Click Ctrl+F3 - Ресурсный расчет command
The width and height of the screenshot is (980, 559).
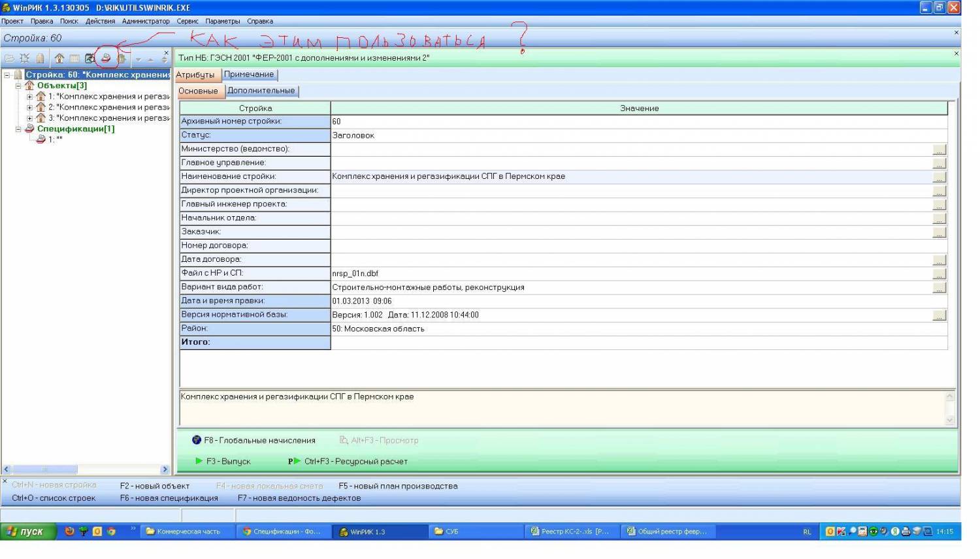point(348,461)
